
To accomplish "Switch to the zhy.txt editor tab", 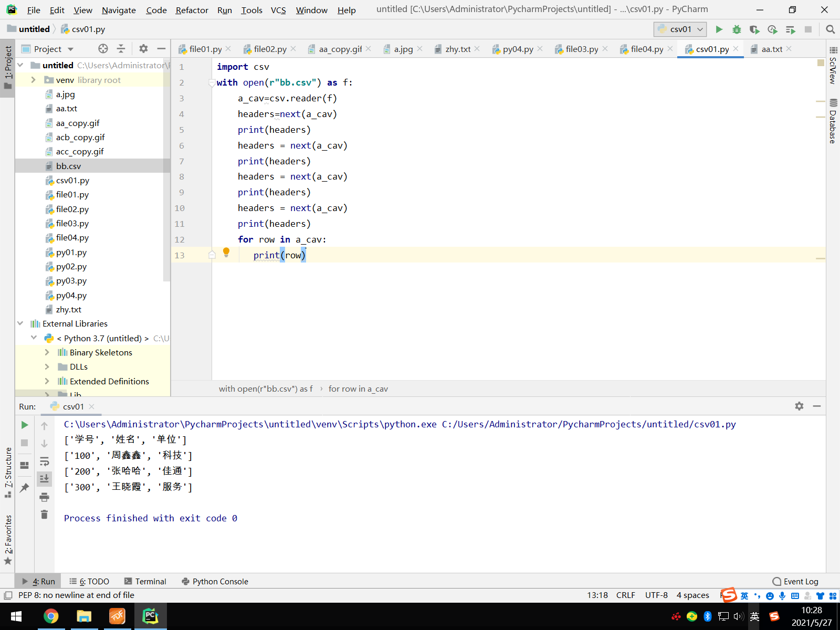I will coord(458,49).
